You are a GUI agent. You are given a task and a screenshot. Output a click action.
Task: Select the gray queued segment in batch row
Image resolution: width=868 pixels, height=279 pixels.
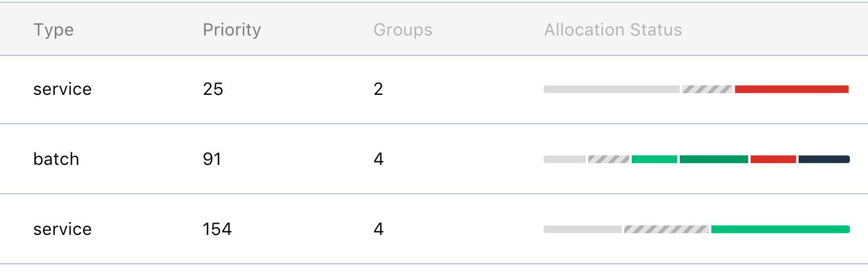click(x=565, y=159)
